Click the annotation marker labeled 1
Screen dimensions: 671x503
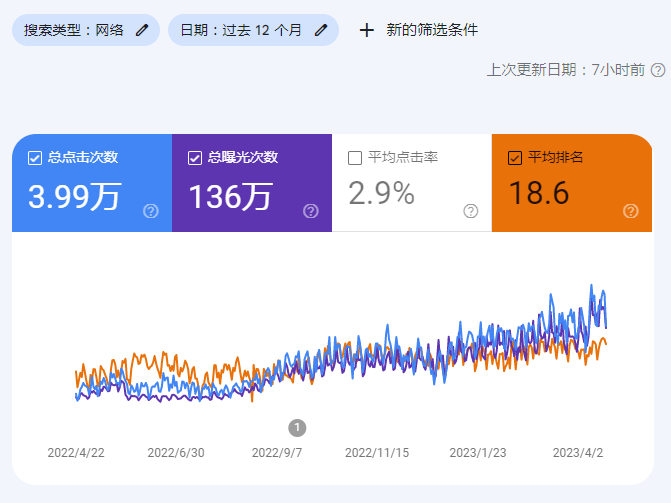297,428
